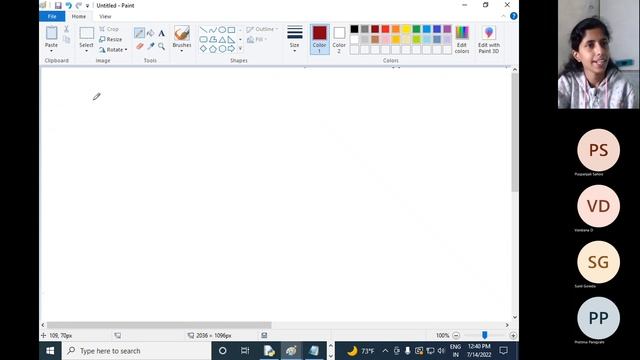
Task: Pick the black color swatch
Action: tap(354, 29)
